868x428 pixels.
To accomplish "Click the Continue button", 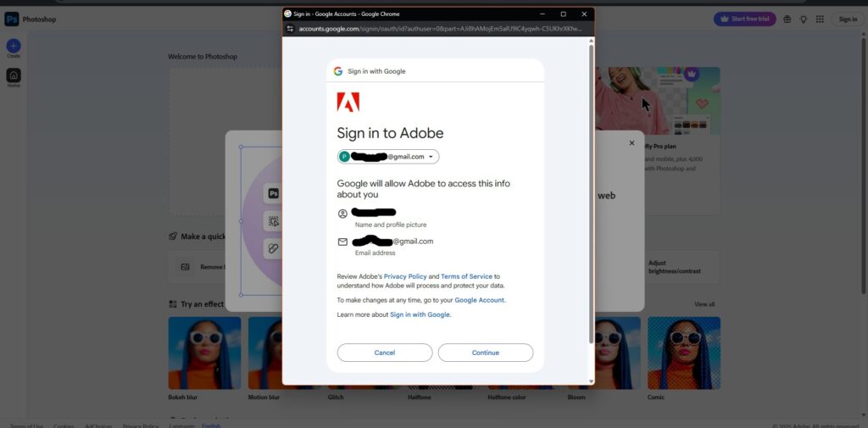I will pos(486,353).
